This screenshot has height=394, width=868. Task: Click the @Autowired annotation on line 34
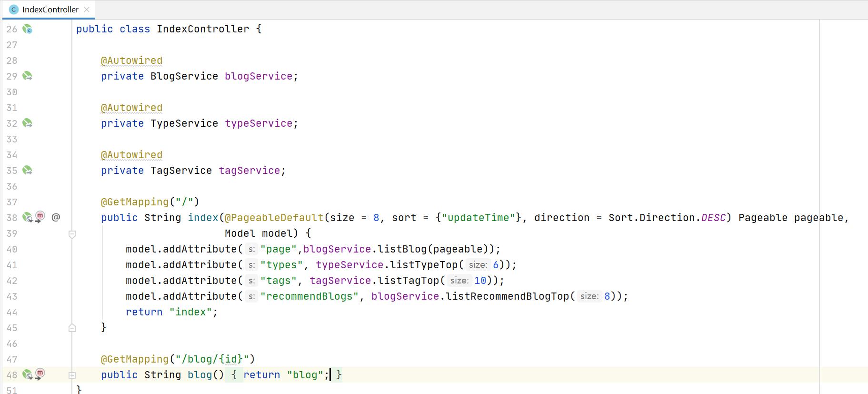coord(131,155)
